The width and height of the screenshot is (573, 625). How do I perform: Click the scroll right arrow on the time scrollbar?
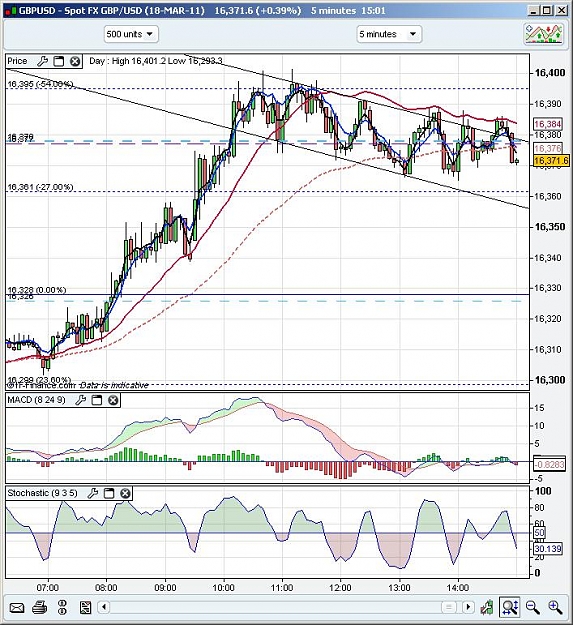[468, 607]
